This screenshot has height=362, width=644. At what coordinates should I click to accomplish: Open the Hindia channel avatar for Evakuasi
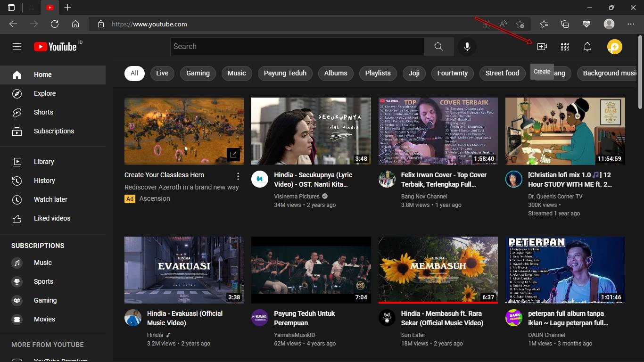[133, 318]
